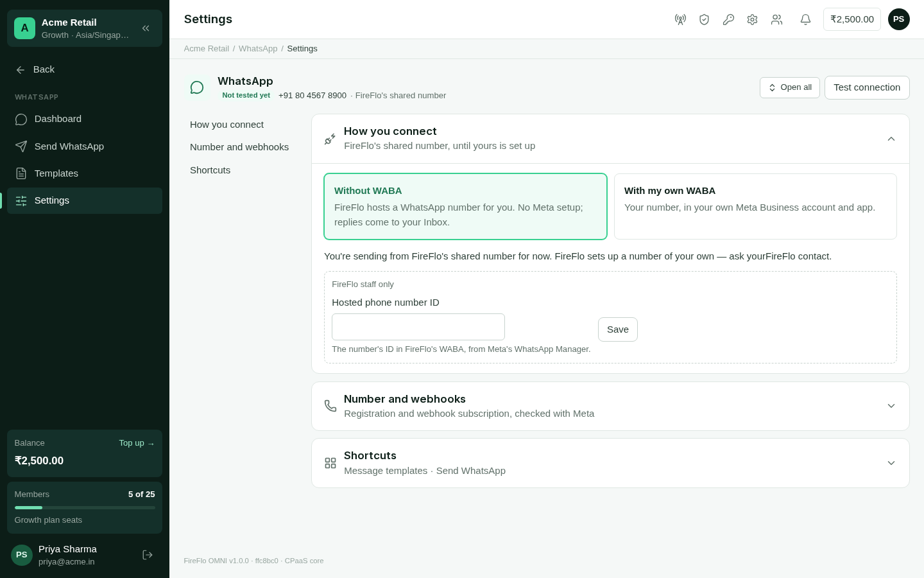Open the shield check icon

(704, 19)
